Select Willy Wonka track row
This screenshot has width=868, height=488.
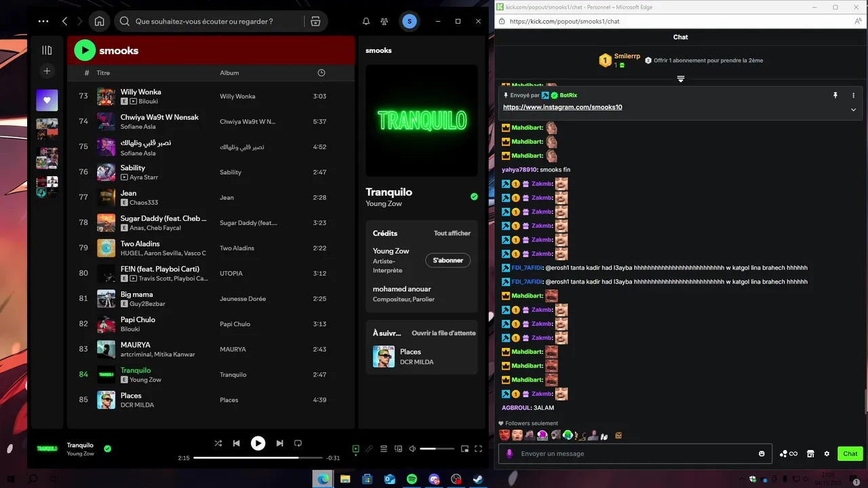click(211, 96)
